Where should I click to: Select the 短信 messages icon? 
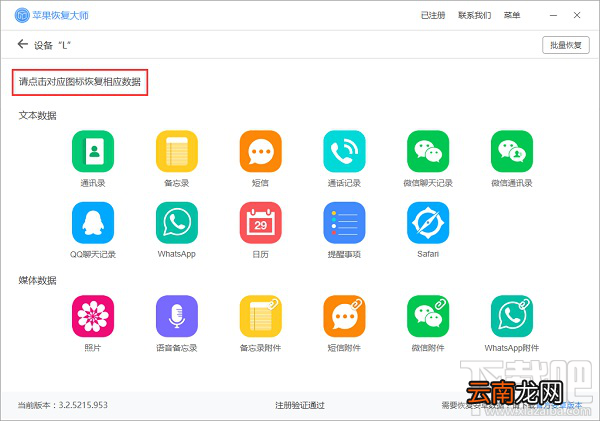(261, 152)
